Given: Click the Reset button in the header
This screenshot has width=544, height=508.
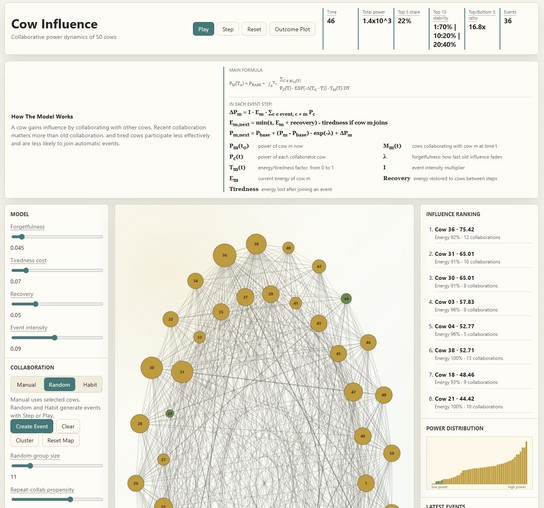Looking at the screenshot, I should tap(254, 29).
